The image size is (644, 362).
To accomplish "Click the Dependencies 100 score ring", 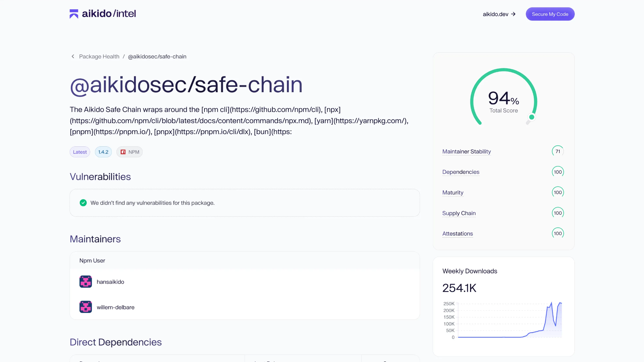I will coord(558,172).
